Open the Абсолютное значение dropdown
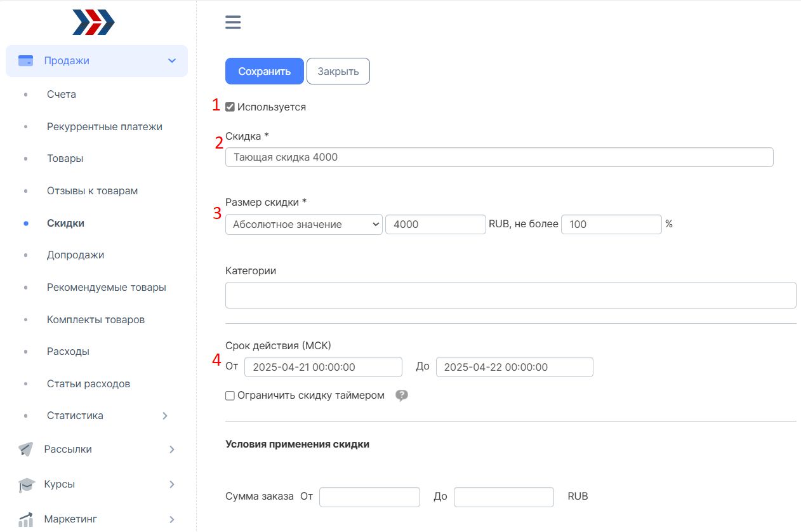Screen dimensions: 801x532 (x=304, y=224)
